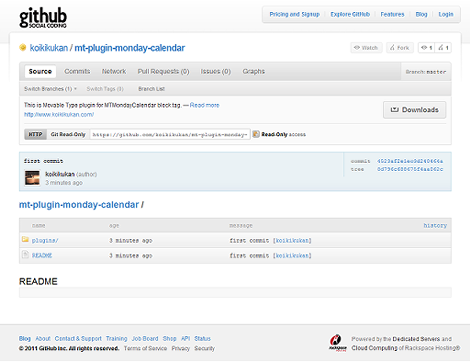Click the mt-plugin-monday-calendar breadcrumb heading
The image size is (470, 362).
pyautogui.click(x=79, y=205)
